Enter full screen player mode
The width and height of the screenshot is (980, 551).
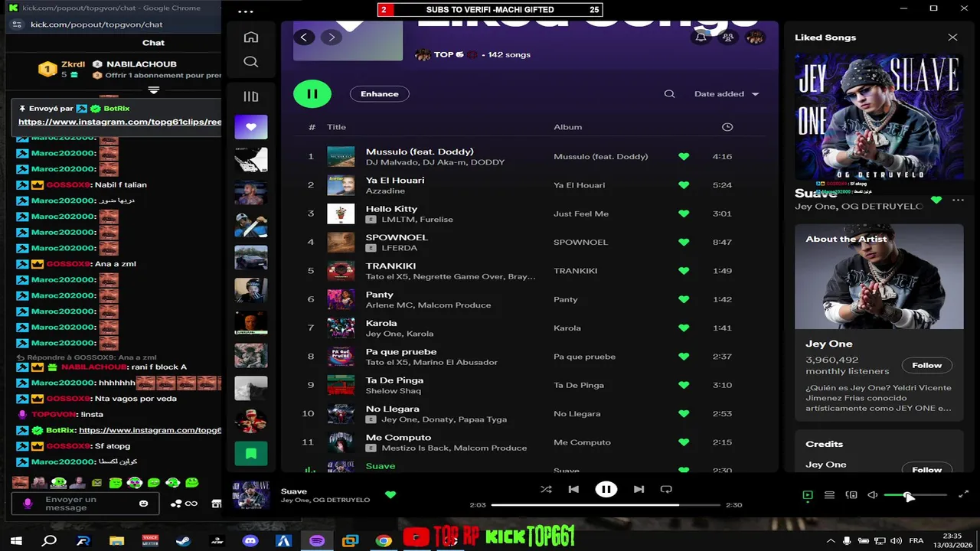pos(963,495)
